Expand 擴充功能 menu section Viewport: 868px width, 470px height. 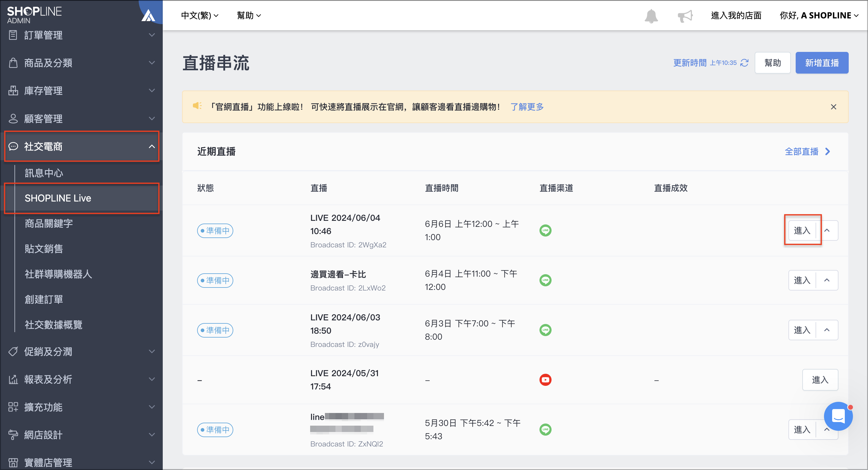[152, 407]
